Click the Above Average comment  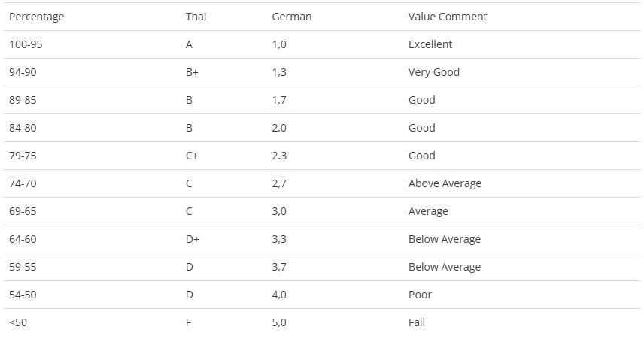point(445,183)
